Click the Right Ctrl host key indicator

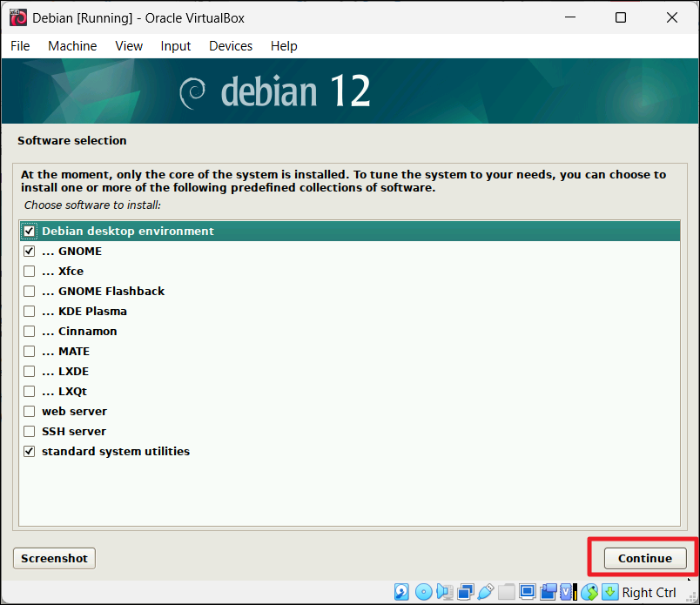pos(649,593)
